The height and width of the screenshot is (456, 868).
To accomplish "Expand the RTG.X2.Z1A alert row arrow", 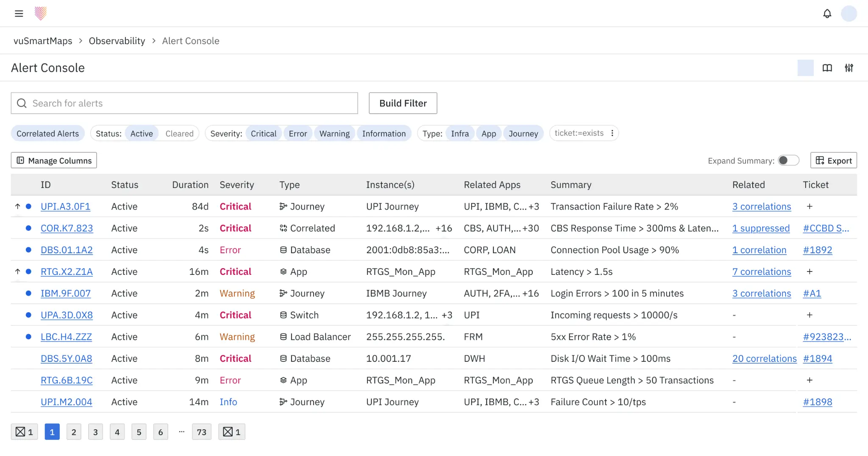I will pos(17,271).
